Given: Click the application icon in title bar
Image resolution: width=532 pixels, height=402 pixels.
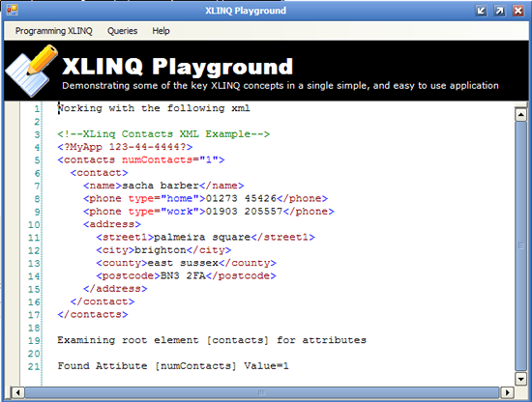Looking at the screenshot, I should click(12, 11).
